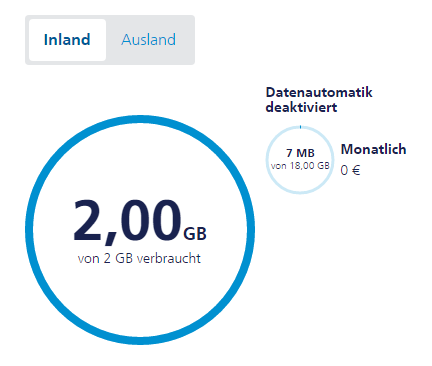Click the marker atop the small ring
Viewport: 432px width, 366px height.
pos(300,127)
